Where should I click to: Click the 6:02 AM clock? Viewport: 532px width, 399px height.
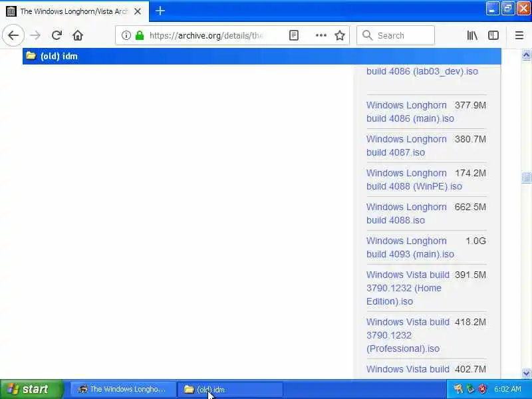click(x=507, y=389)
